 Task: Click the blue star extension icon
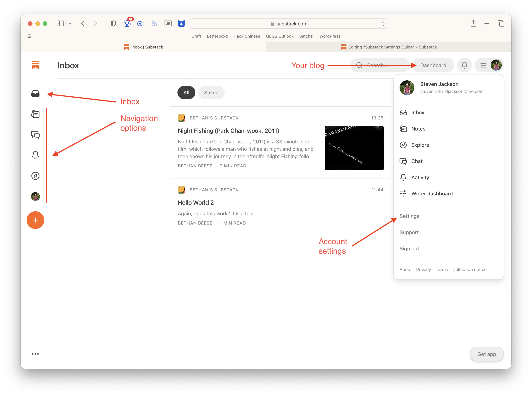tap(141, 23)
